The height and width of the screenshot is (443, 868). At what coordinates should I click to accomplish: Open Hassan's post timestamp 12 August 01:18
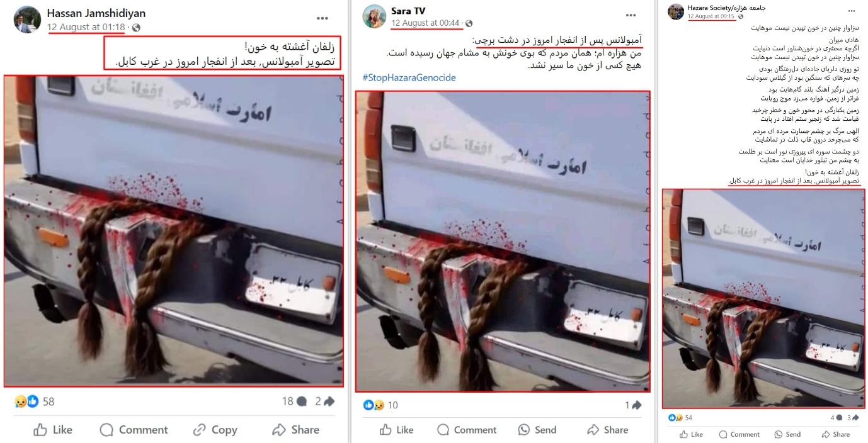coord(86,27)
